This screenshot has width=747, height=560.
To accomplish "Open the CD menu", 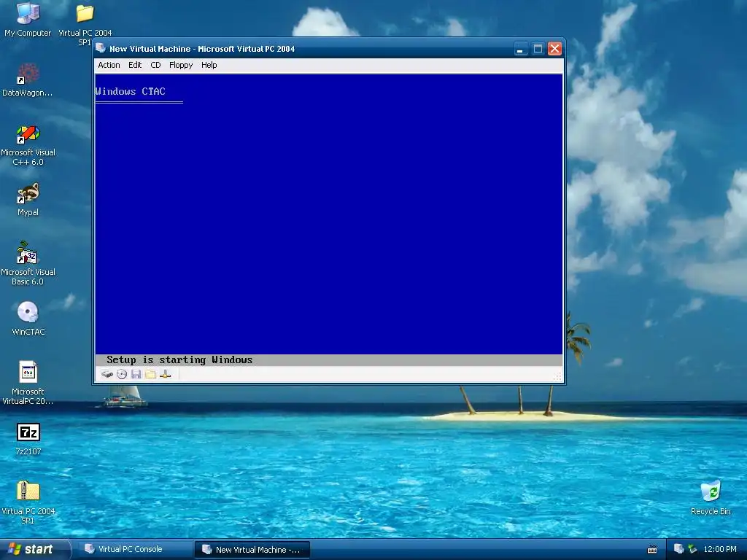I will point(156,65).
